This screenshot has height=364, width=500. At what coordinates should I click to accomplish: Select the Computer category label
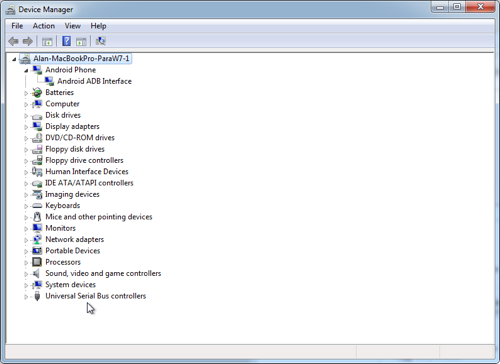pyautogui.click(x=62, y=104)
